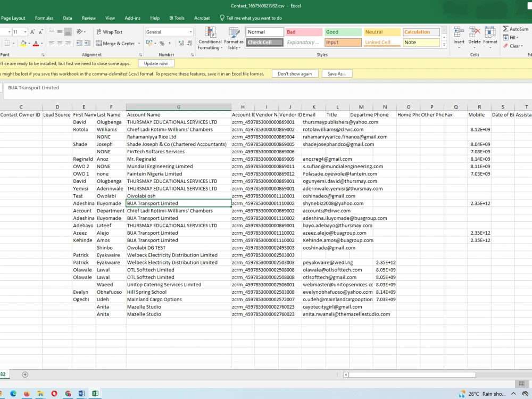Click the Wrap Text icon

tap(99, 32)
